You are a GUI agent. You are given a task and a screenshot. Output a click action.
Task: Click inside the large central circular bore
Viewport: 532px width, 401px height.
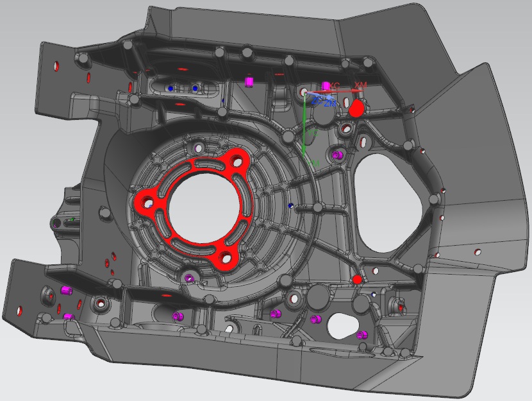click(x=203, y=206)
